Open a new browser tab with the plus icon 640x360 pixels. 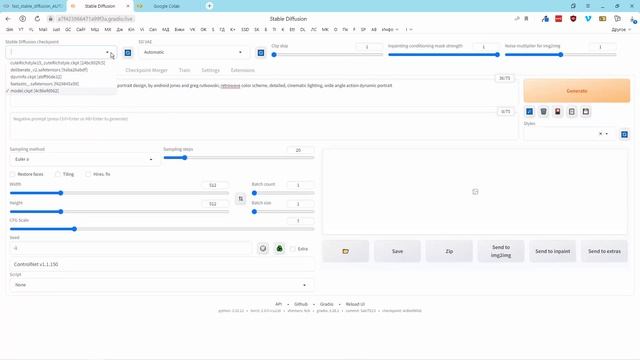pos(209,6)
